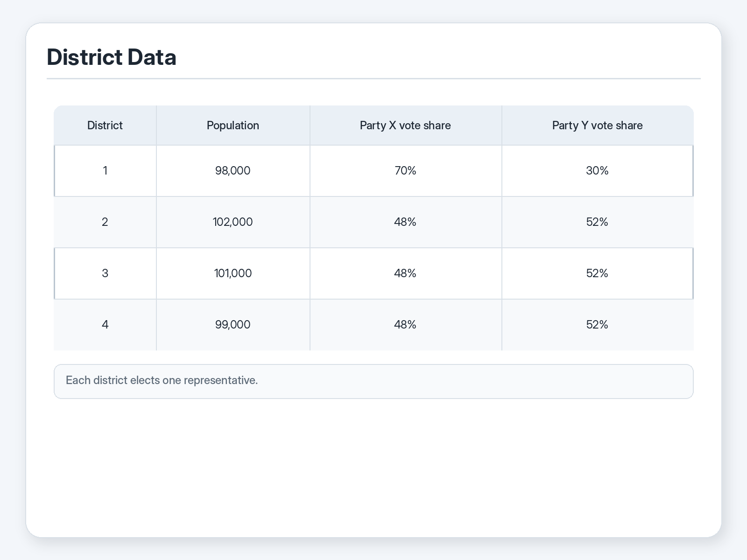Click the 'Each district elects one representative.' note

tap(373, 381)
